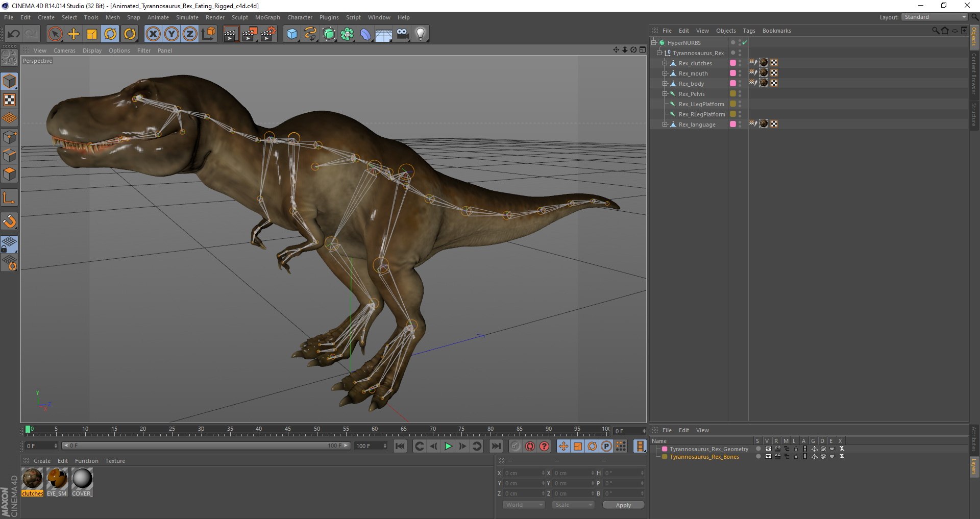Record active objects keyframe

[x=516, y=446]
